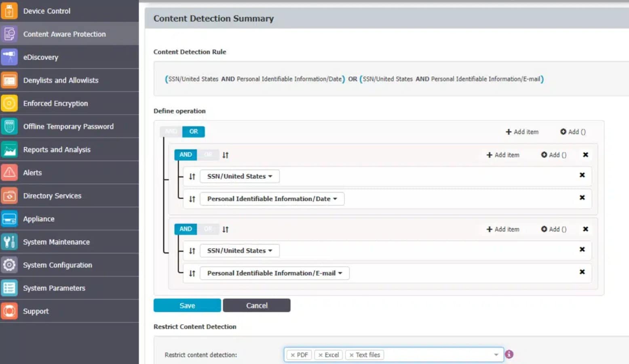Open System Configuration gear icon
The image size is (629, 364).
(x=9, y=265)
